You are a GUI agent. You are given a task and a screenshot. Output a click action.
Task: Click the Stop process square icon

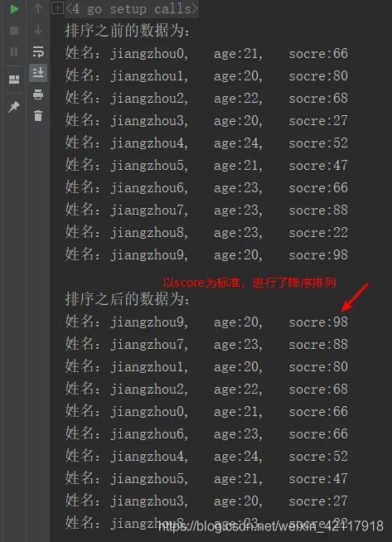(14, 31)
